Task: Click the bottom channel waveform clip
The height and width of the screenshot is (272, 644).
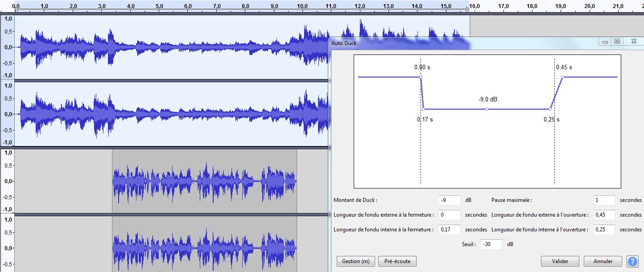Action: point(205,244)
